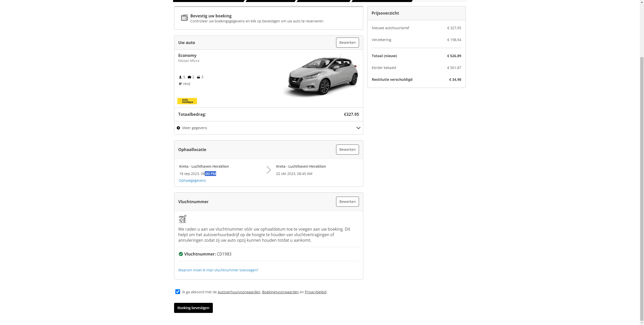Open Waarom moet ik mijn vluchtnummer toevoegen link
The height and width of the screenshot is (325, 644).
click(218, 270)
